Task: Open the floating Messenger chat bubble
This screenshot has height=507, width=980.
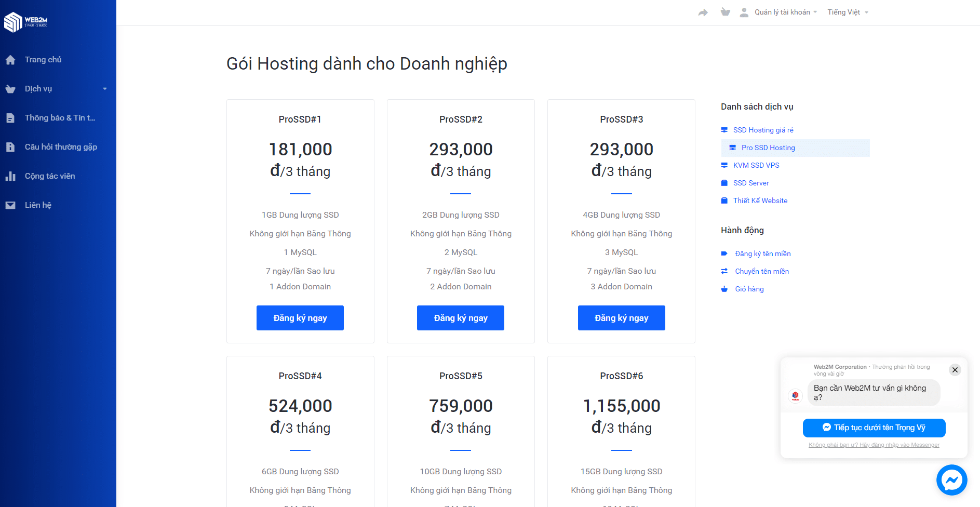Action: pyautogui.click(x=951, y=479)
